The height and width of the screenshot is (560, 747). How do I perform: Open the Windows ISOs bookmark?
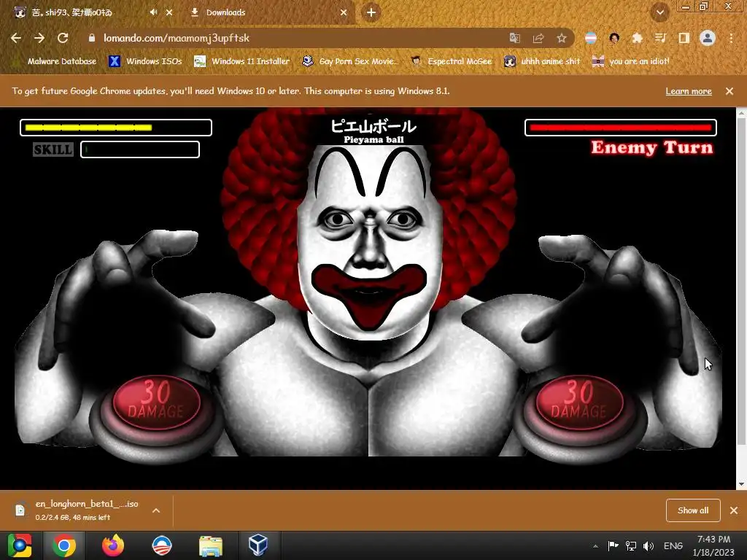[146, 61]
